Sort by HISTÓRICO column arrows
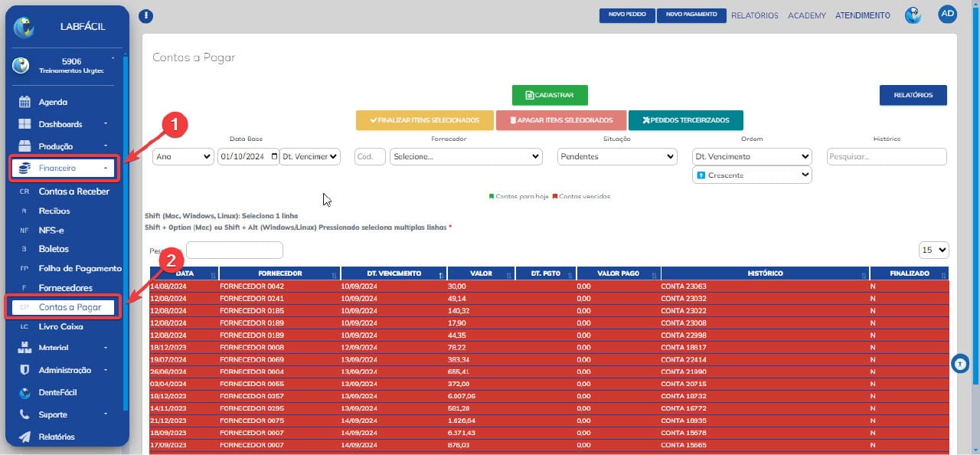The width and height of the screenshot is (980, 455). click(864, 274)
